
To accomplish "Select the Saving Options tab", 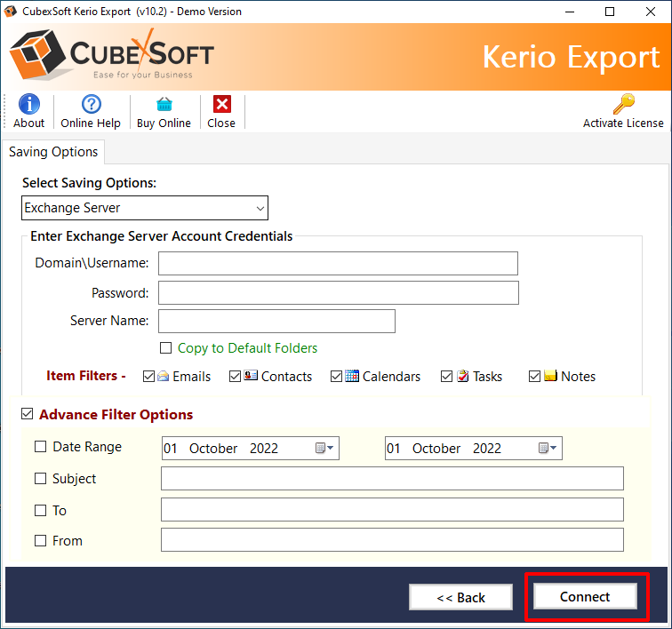I will pyautogui.click(x=53, y=152).
